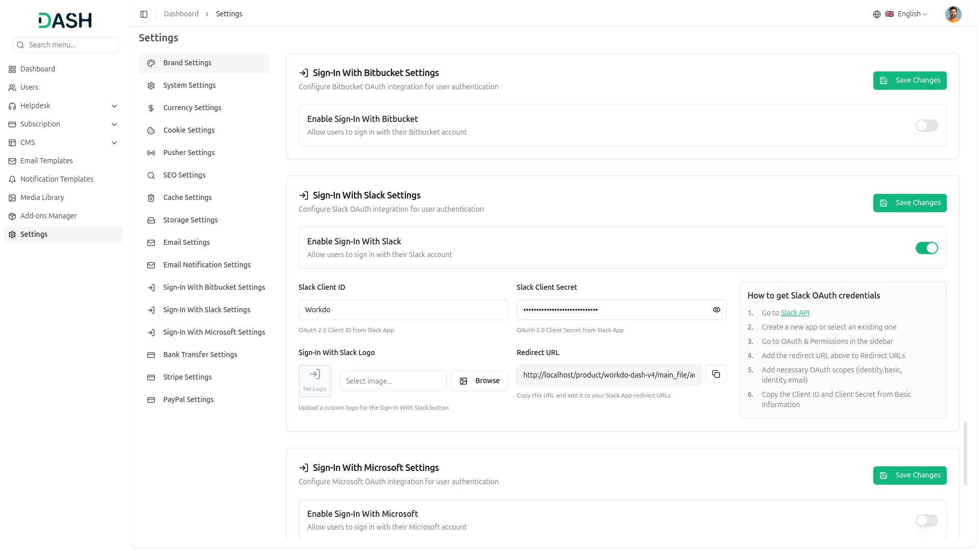
Task: Switch to Stripe Settings section
Action: [x=187, y=377]
